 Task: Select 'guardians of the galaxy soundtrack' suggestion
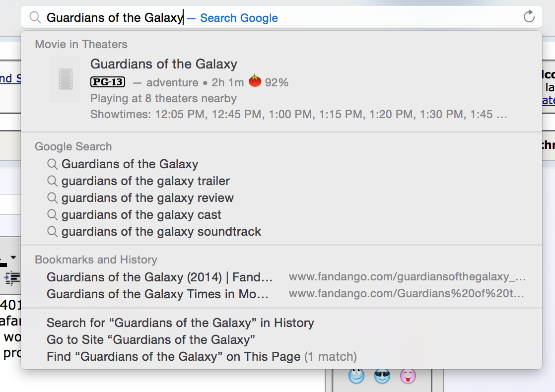(x=161, y=232)
